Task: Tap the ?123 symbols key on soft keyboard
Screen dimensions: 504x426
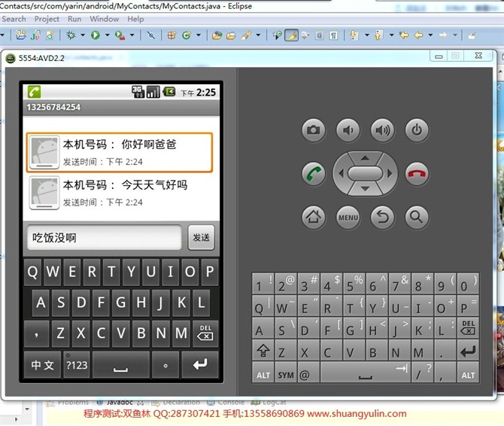Action: [x=77, y=364]
